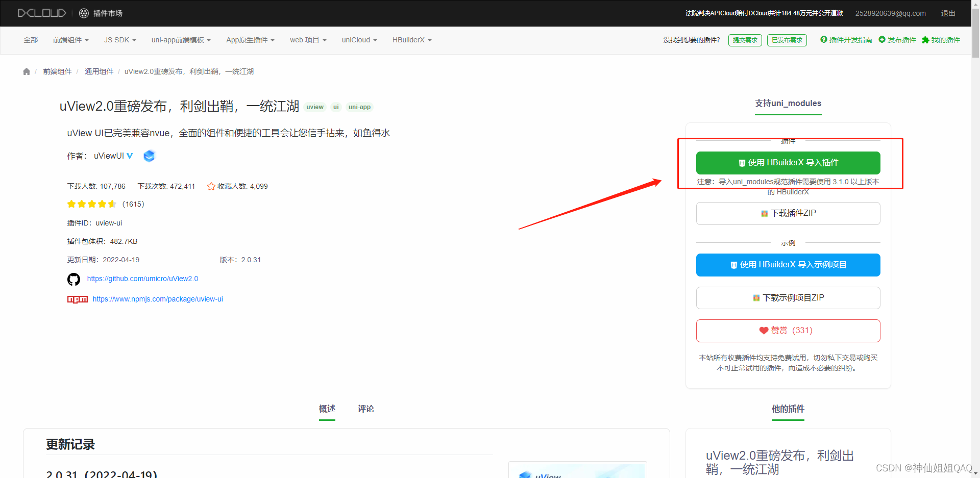Click the uview tag
This screenshot has height=478, width=980.
click(x=315, y=107)
